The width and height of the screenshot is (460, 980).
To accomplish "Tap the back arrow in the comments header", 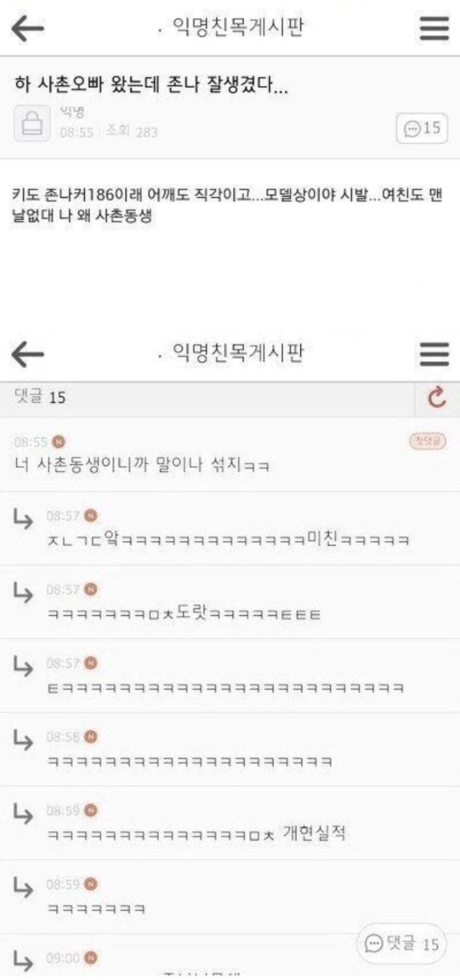I will pyautogui.click(x=28, y=353).
